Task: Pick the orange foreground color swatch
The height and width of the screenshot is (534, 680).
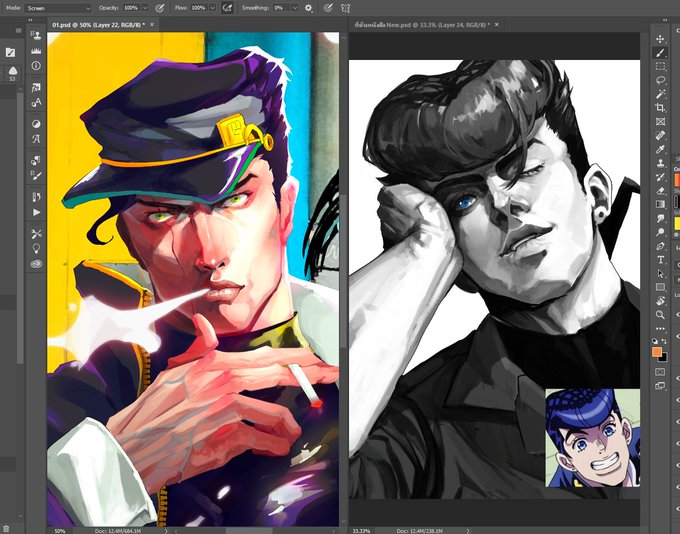Action: pyautogui.click(x=657, y=352)
